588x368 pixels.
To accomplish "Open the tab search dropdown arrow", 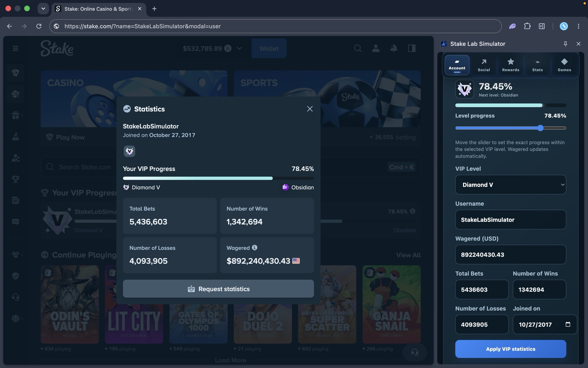I will pyautogui.click(x=43, y=9).
